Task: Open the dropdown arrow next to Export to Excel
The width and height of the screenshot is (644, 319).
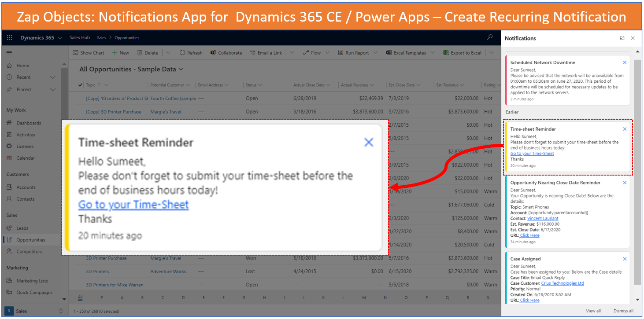Action: 492,53
